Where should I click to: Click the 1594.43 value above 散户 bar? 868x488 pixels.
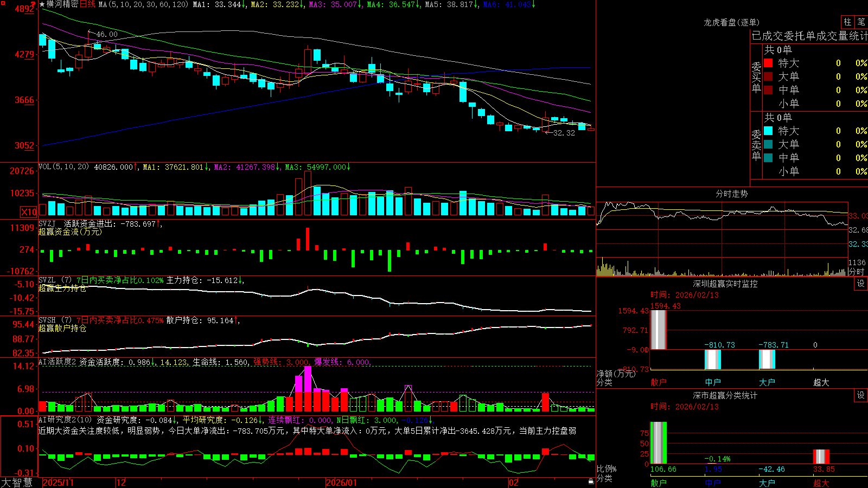[x=666, y=306]
